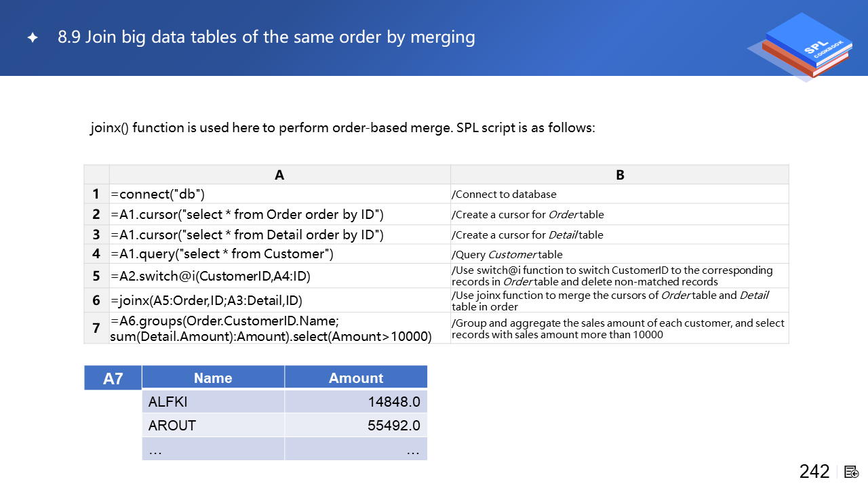This screenshot has height=488, width=868.
Task: Click the A1.query Customer cell
Action: 222,254
